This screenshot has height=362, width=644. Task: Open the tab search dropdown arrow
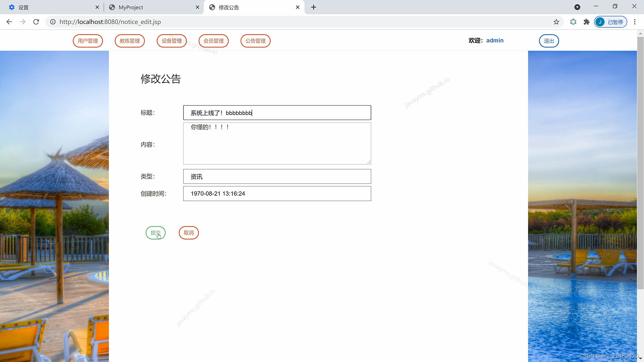click(577, 7)
